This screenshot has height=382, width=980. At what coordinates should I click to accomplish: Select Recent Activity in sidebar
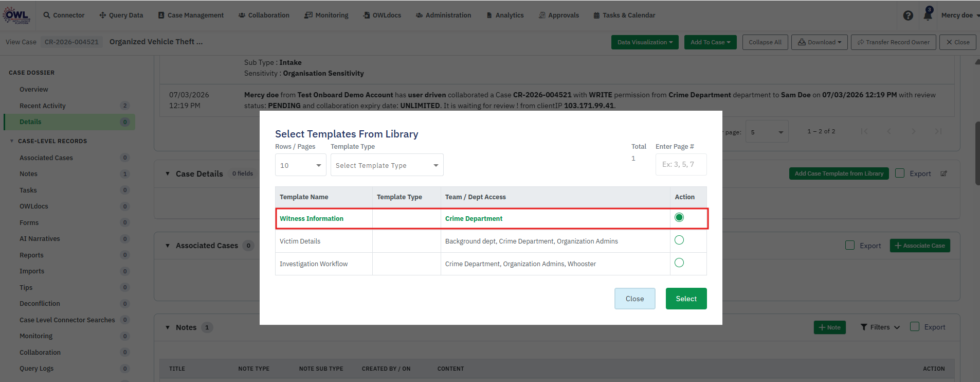click(43, 106)
